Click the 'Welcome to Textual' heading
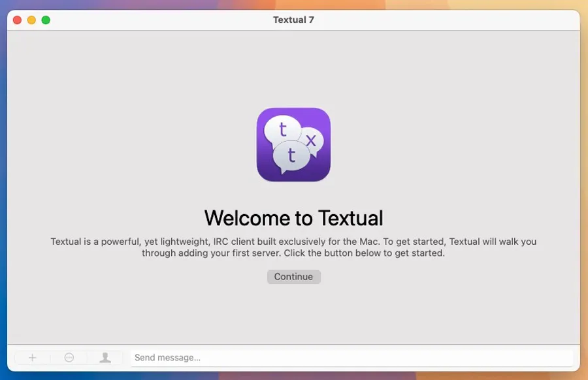Viewport: 588px width, 380px height. 293,217
